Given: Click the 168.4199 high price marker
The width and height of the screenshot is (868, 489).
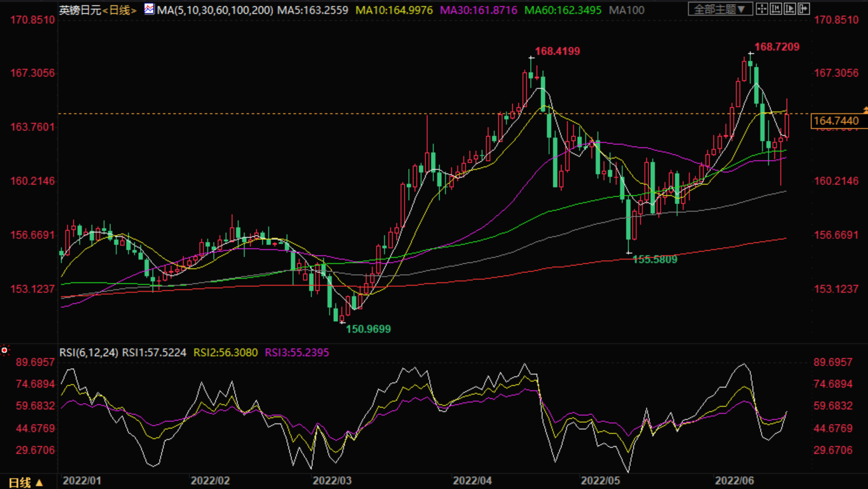Looking at the screenshot, I should click(x=557, y=51).
